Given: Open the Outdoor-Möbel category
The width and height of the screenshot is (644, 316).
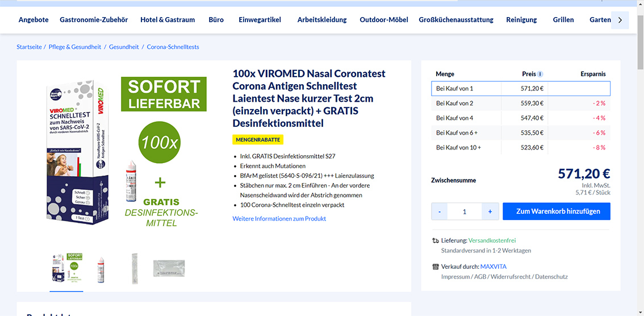Looking at the screenshot, I should pyautogui.click(x=384, y=20).
